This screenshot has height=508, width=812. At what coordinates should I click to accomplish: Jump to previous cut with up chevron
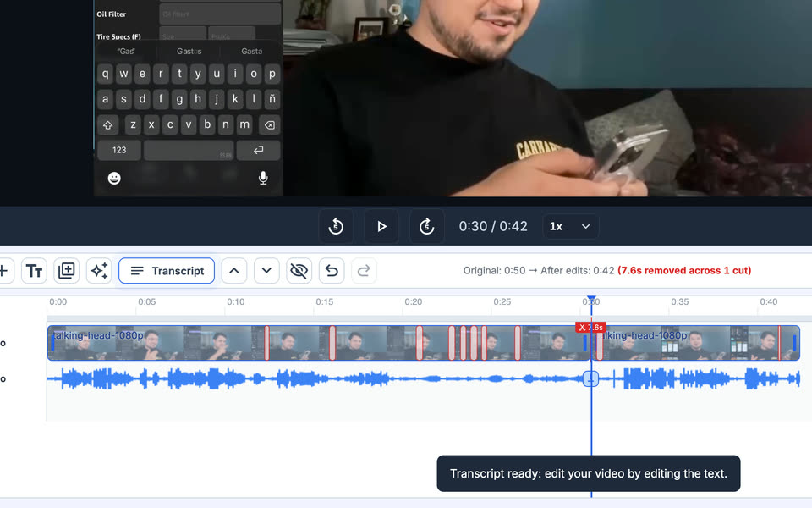coord(234,271)
